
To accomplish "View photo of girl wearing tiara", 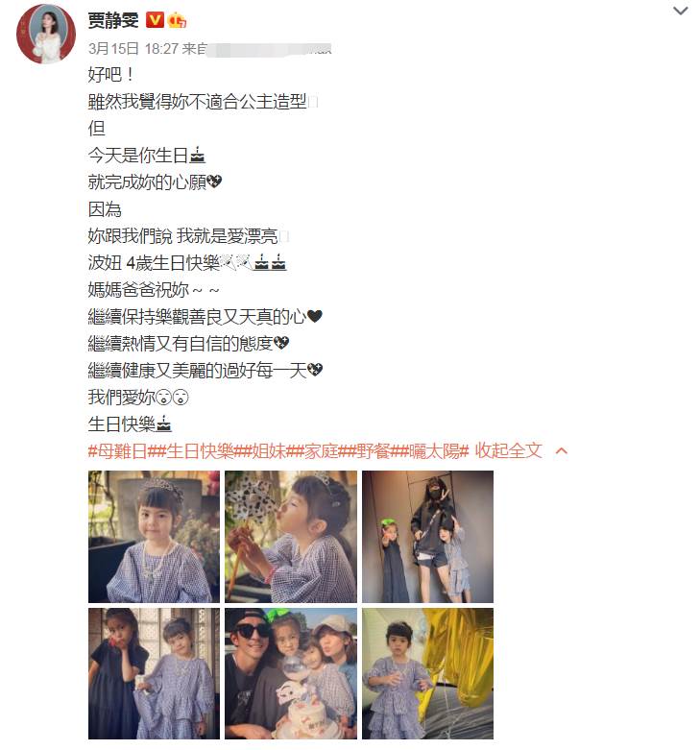I will [x=154, y=537].
